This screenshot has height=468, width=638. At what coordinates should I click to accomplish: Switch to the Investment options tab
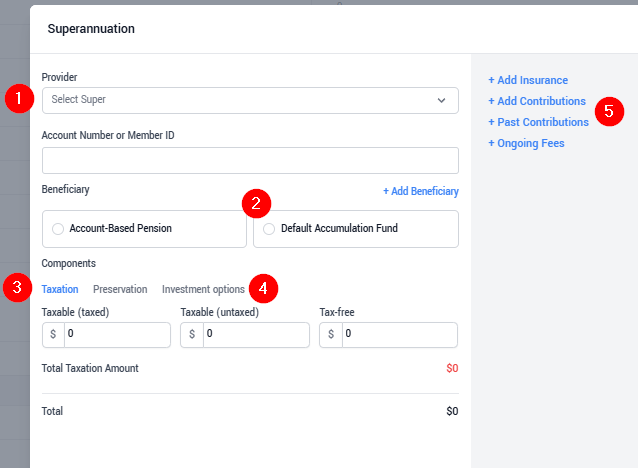(x=203, y=289)
